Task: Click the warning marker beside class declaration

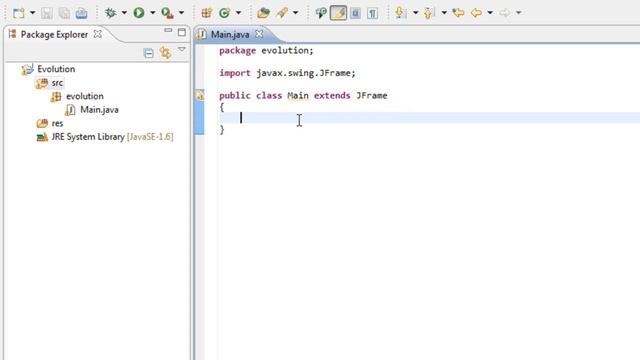Action: coord(200,96)
